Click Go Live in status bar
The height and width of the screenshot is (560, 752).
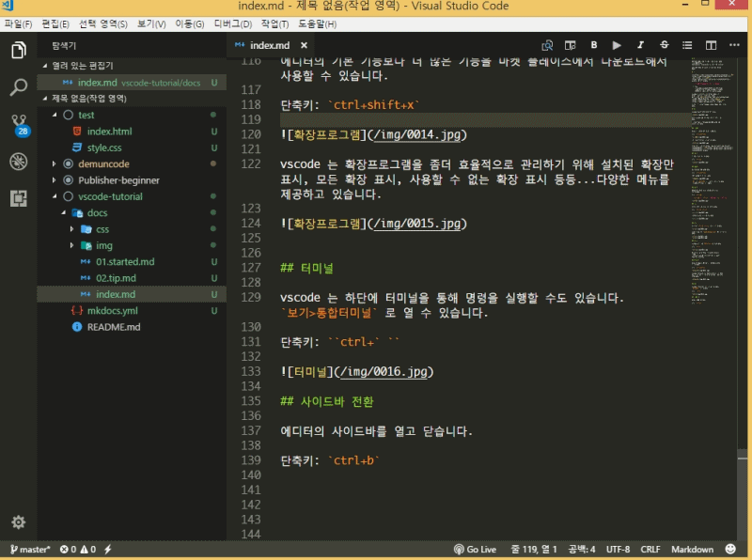(x=475, y=550)
